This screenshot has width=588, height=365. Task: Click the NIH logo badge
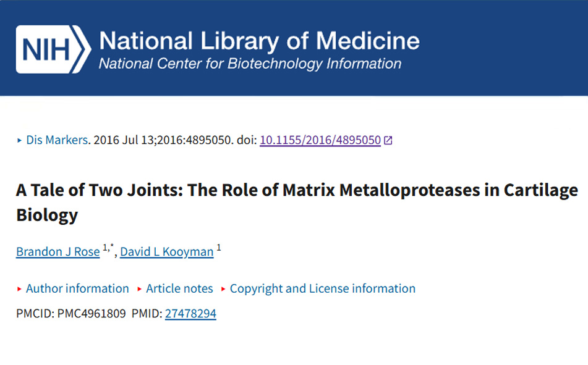(x=53, y=49)
